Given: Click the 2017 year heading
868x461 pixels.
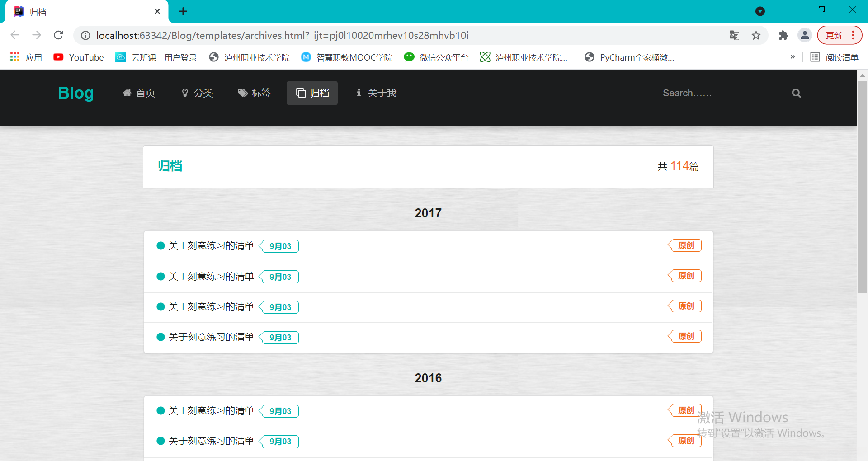Looking at the screenshot, I should click(x=428, y=213).
